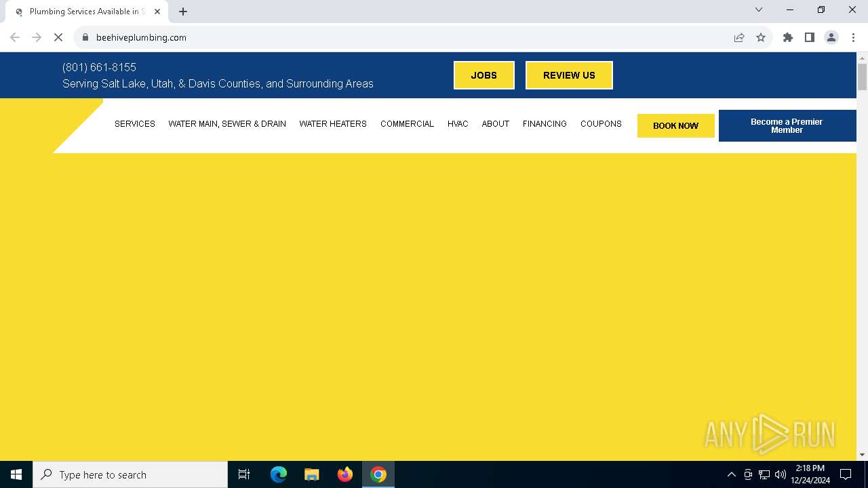Click Become a Premier Member button

pyautogui.click(x=787, y=125)
